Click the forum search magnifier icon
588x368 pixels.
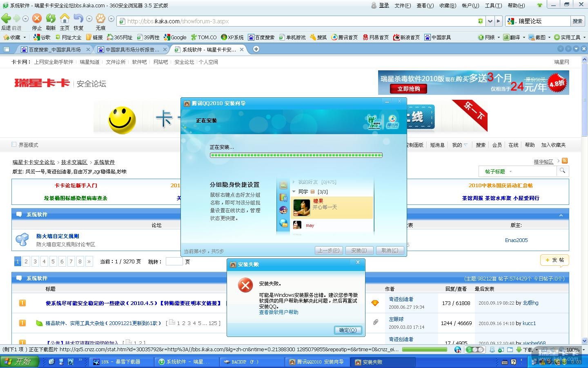point(562,171)
